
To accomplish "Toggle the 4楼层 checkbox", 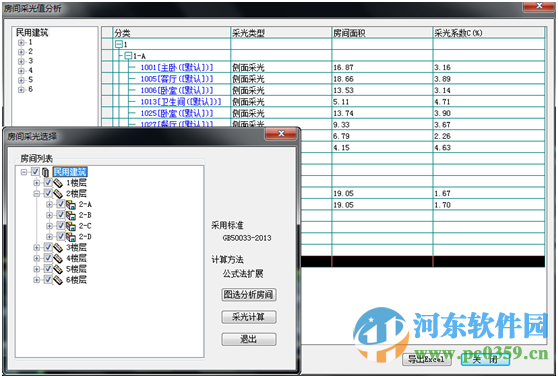I will [x=48, y=258].
